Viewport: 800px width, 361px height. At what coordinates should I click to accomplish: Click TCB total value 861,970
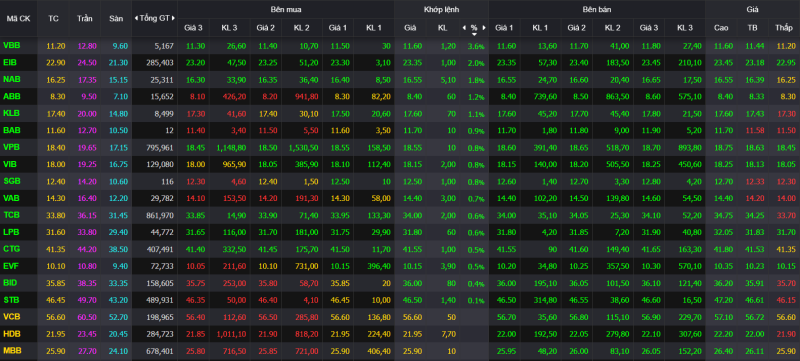pyautogui.click(x=160, y=216)
